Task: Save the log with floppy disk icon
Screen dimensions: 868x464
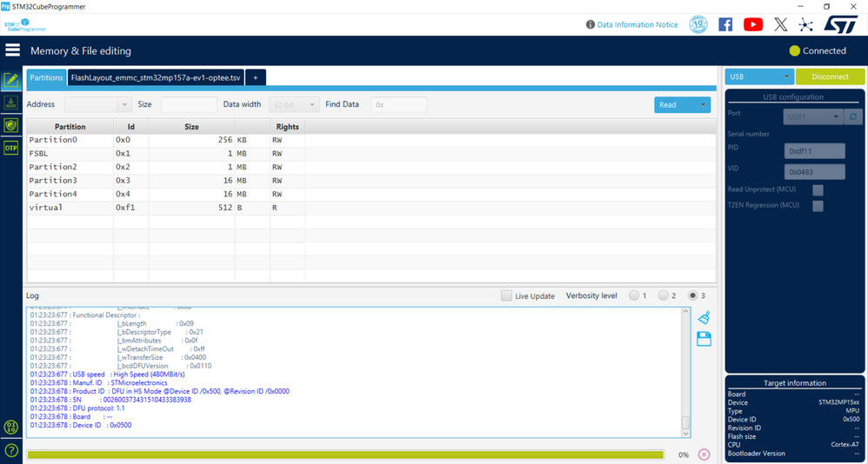Action: click(x=704, y=340)
